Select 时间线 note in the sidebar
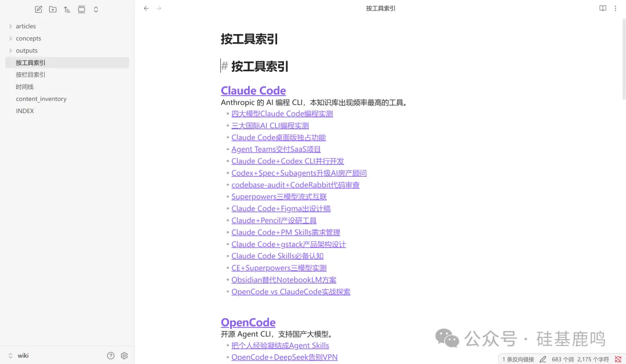The image size is (626, 364). pos(24,86)
